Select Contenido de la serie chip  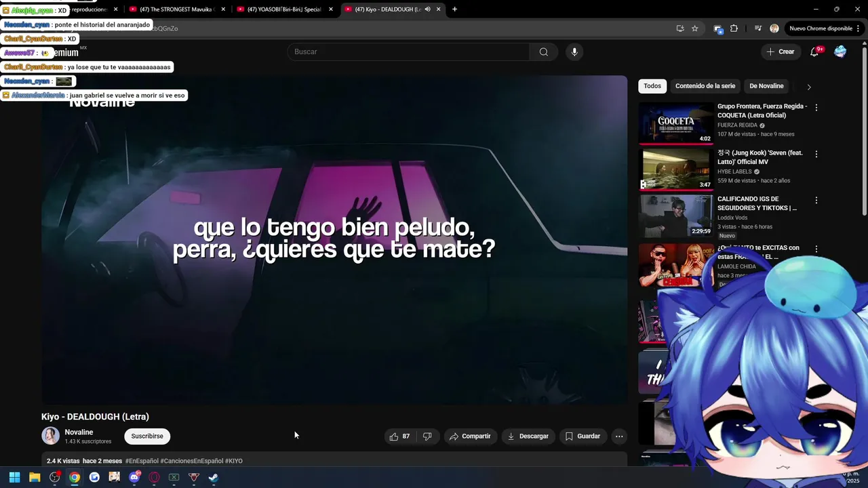point(705,86)
